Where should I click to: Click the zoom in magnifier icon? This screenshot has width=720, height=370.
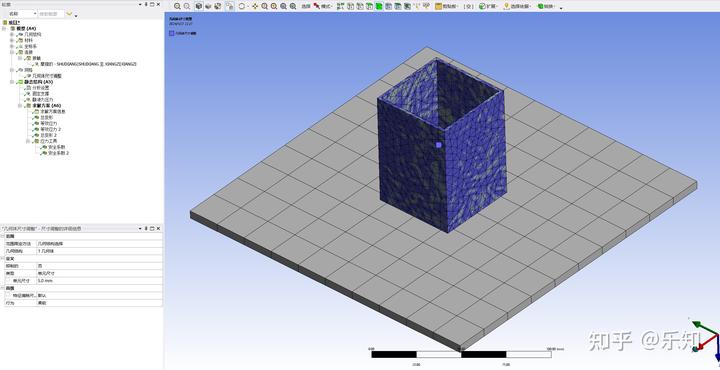(177, 6)
